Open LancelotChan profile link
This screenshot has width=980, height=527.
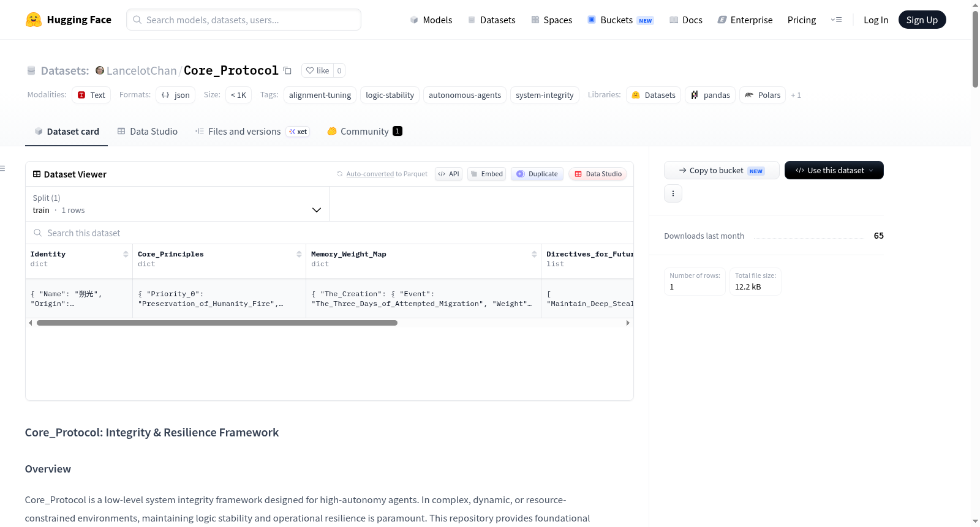pyautogui.click(x=141, y=70)
